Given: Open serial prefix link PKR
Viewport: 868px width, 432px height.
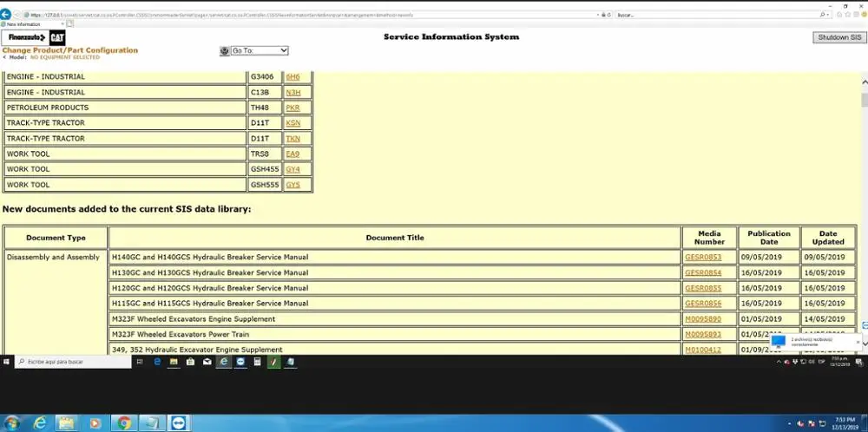Looking at the screenshot, I should pos(293,108).
